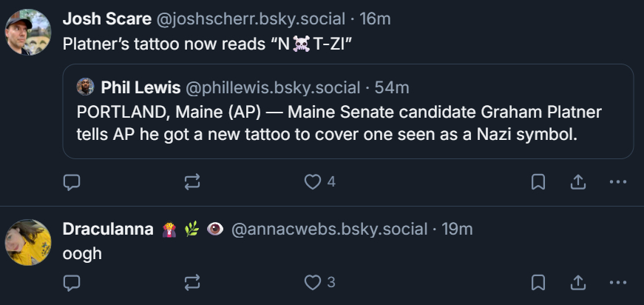Visit Josh Scare's display name link
This screenshot has height=305, width=644.
coord(106,19)
